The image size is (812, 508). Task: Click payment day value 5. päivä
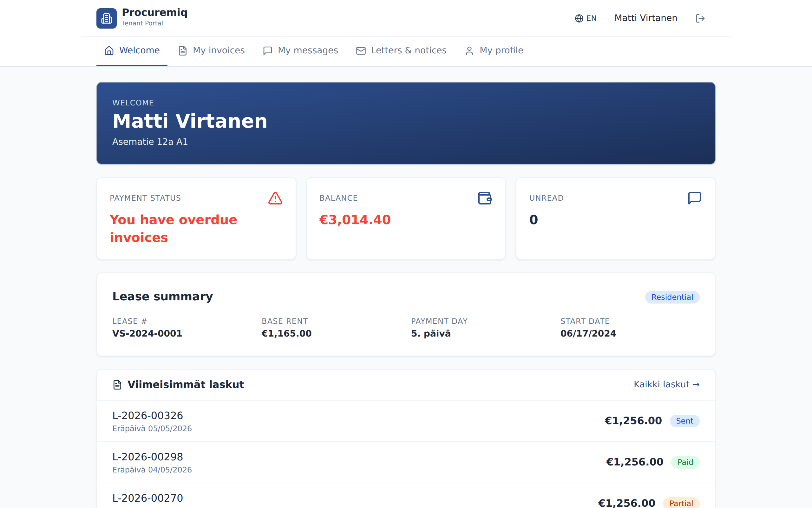tap(431, 333)
